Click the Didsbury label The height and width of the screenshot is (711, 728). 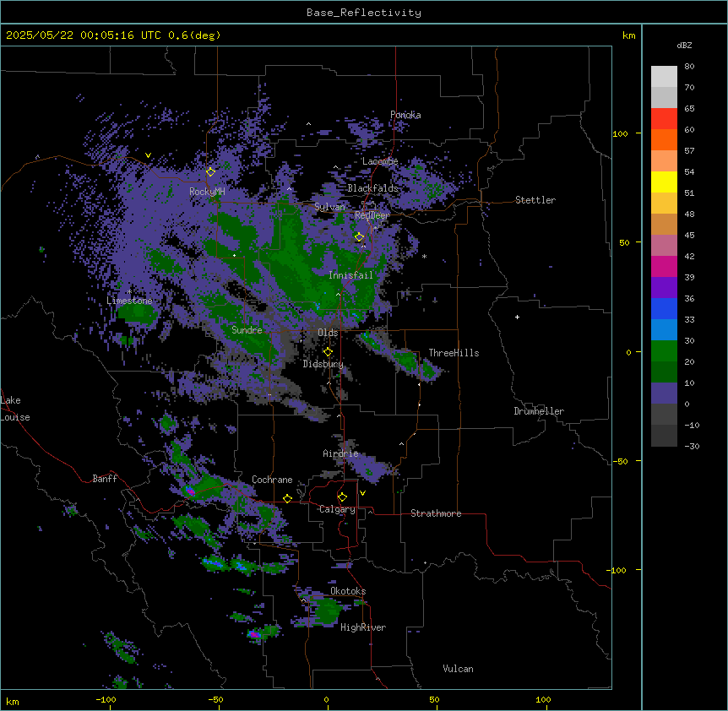pos(323,364)
